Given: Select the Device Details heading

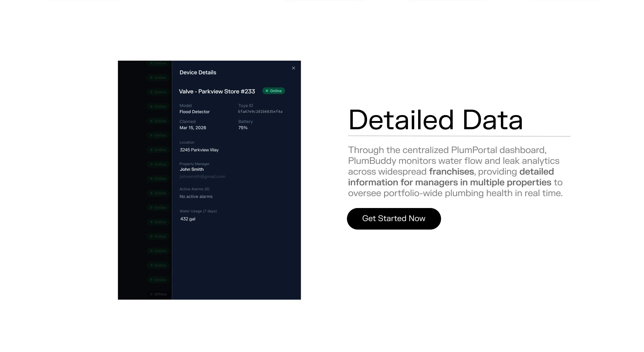Looking at the screenshot, I should (x=198, y=73).
